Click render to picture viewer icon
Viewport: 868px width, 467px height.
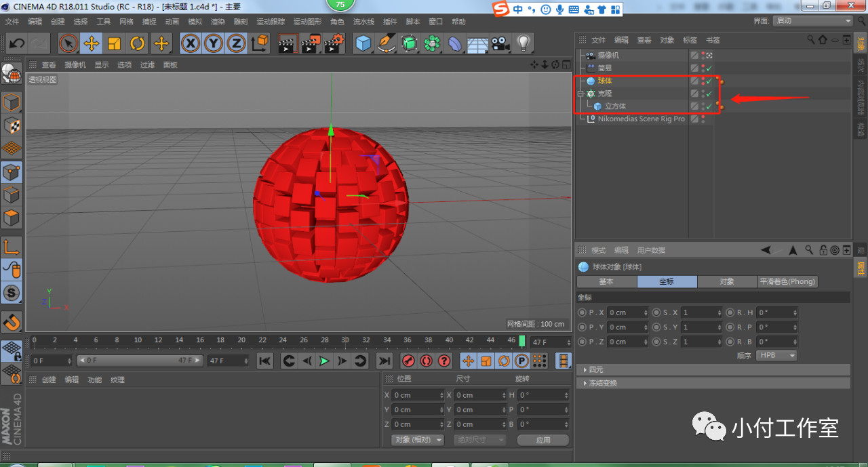pos(311,44)
